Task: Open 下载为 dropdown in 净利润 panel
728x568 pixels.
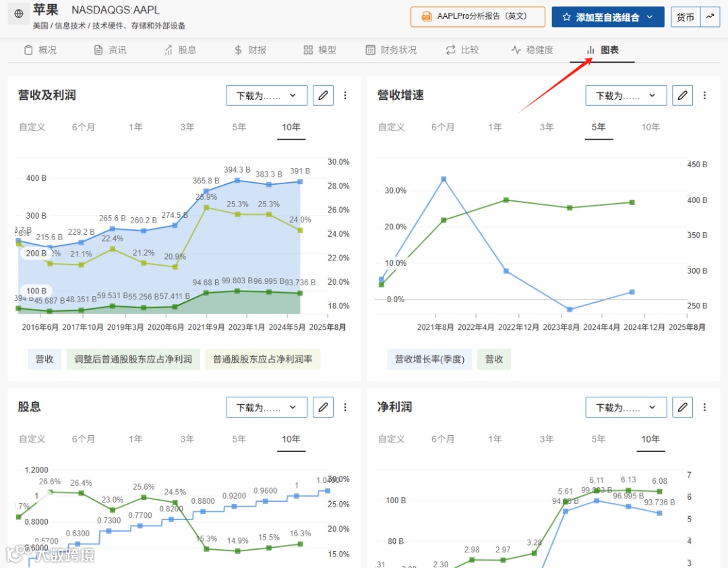Action: coord(626,407)
